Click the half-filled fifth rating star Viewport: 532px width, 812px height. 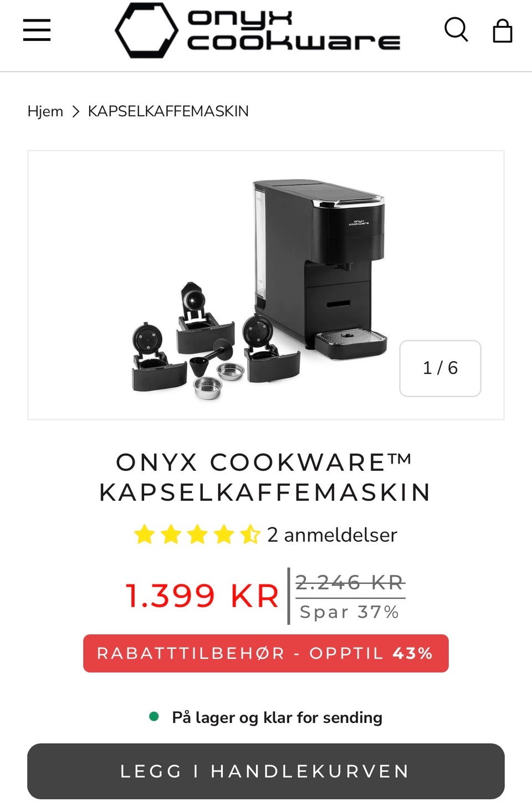[x=250, y=535]
